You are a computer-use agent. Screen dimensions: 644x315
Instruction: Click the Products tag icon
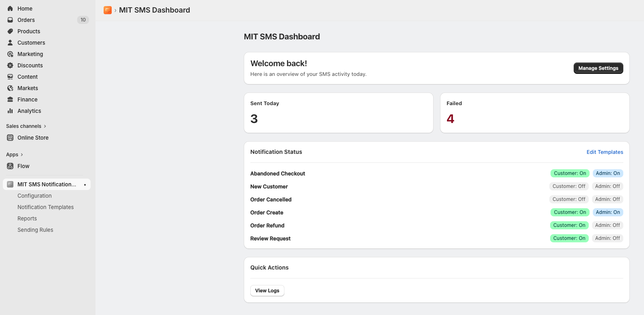(10, 31)
